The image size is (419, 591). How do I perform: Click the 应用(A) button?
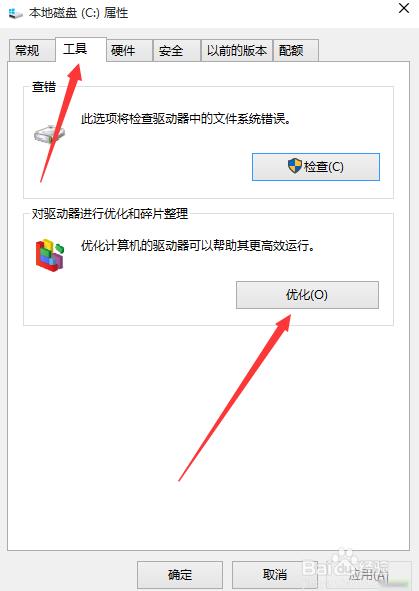click(368, 574)
